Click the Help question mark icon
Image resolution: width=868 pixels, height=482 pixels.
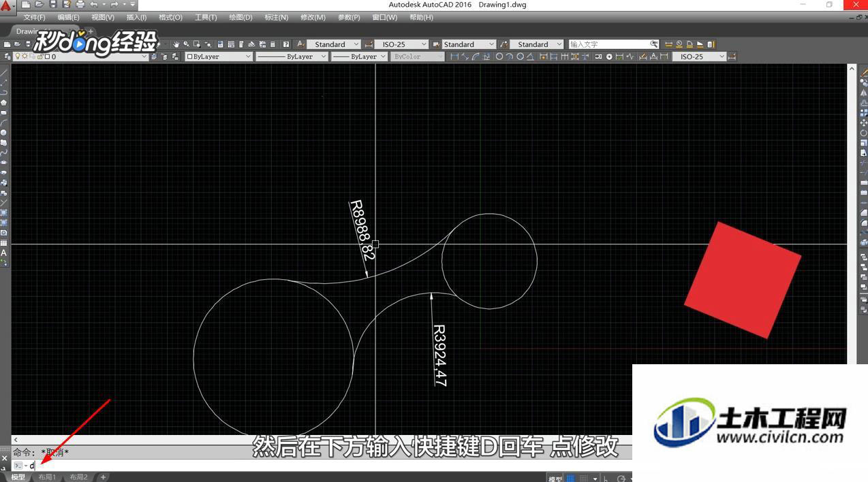click(x=286, y=44)
